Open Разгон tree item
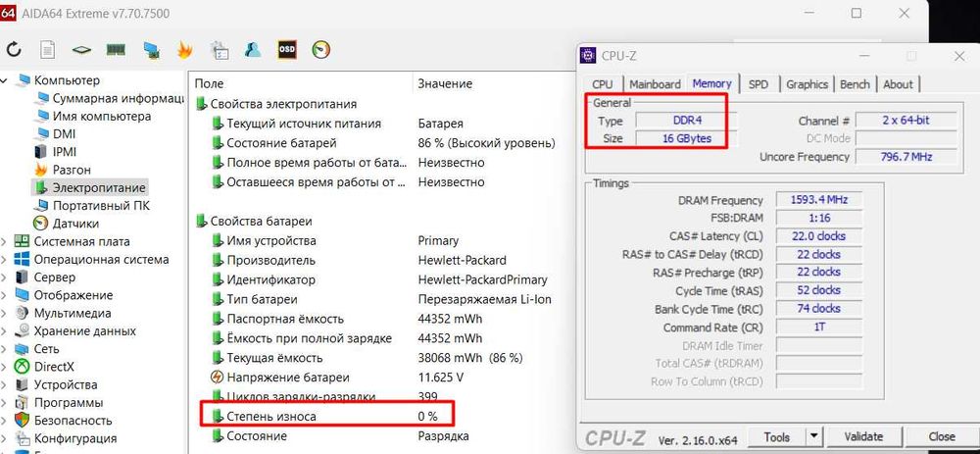The width and height of the screenshot is (980, 454). 72,170
